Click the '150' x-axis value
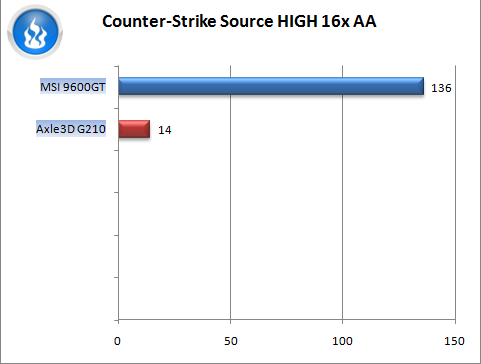Image resolution: width=481 pixels, height=364 pixels. click(x=454, y=341)
